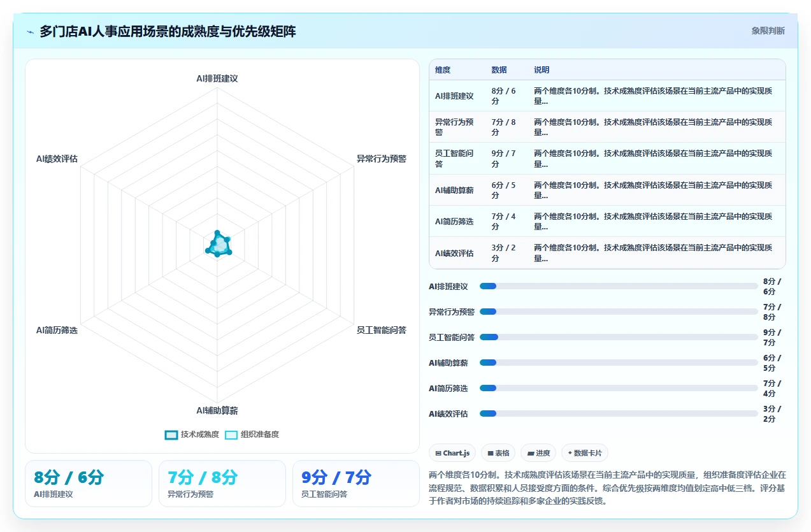Select the AI简历筛选 table row name
The width and height of the screenshot is (811, 532).
[x=454, y=222]
